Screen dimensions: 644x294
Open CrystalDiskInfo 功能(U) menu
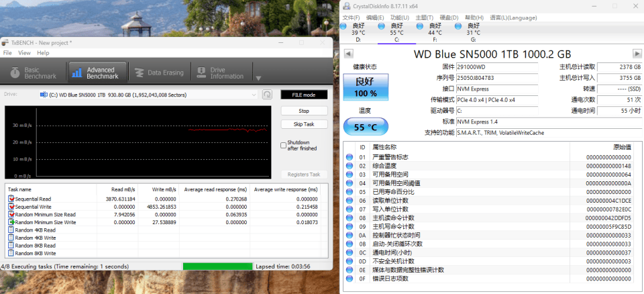[400, 17]
